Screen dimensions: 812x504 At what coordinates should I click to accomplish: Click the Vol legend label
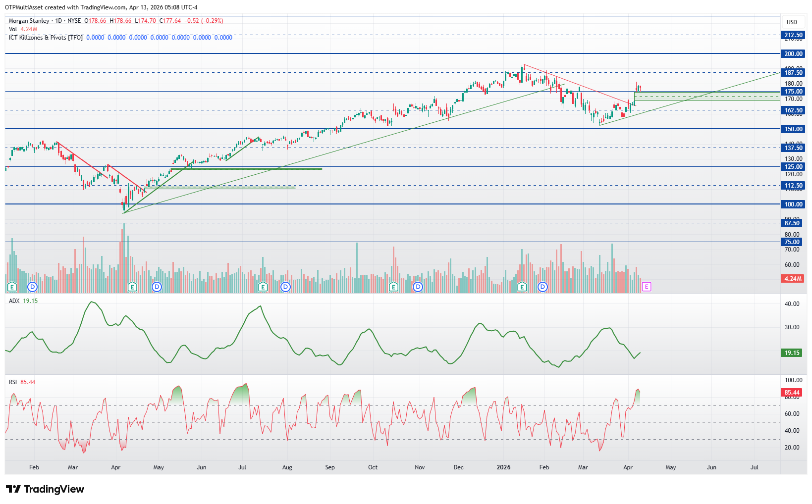pos(13,29)
